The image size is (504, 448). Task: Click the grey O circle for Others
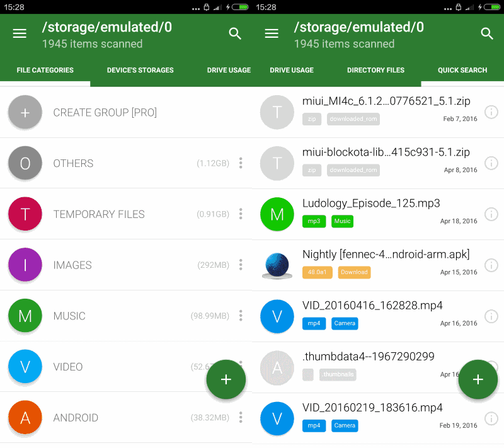(25, 163)
